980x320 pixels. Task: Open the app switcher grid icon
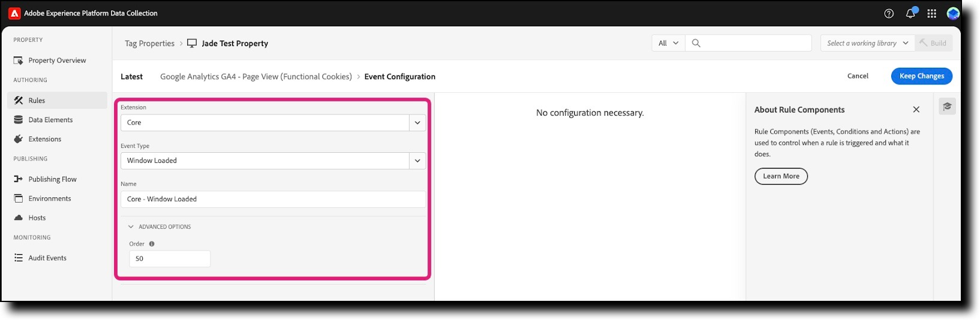(931, 13)
